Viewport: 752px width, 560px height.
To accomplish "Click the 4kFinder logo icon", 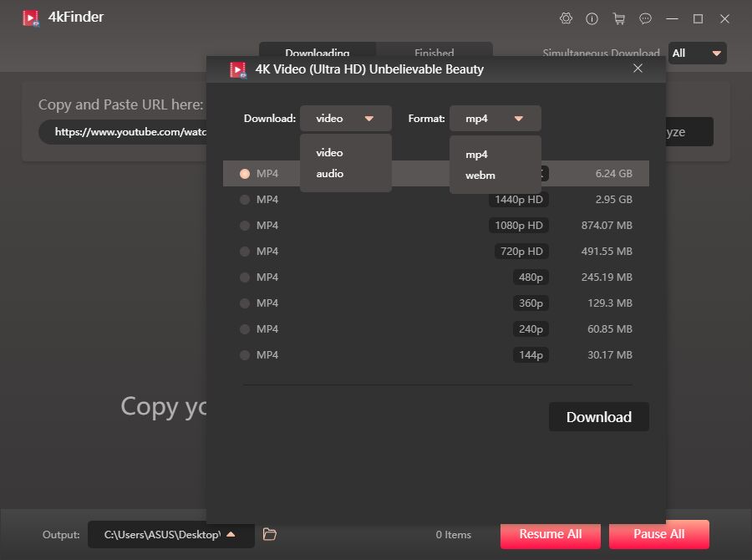I will tap(31, 18).
